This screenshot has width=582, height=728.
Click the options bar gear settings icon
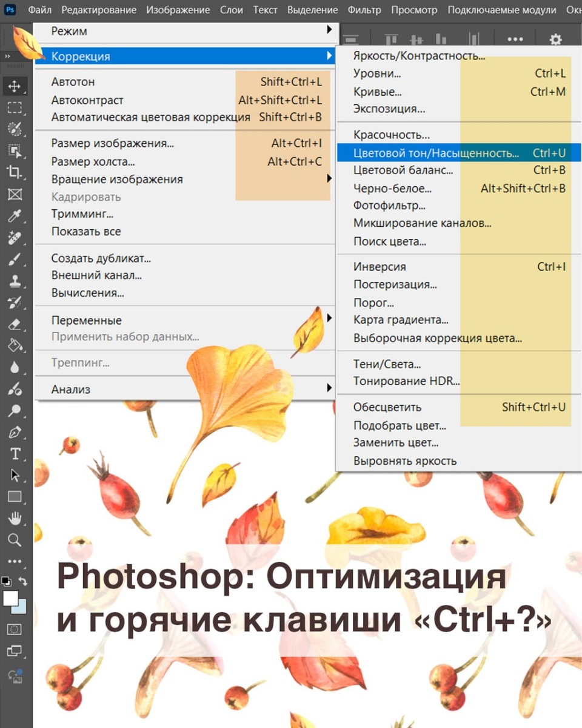[x=555, y=40]
